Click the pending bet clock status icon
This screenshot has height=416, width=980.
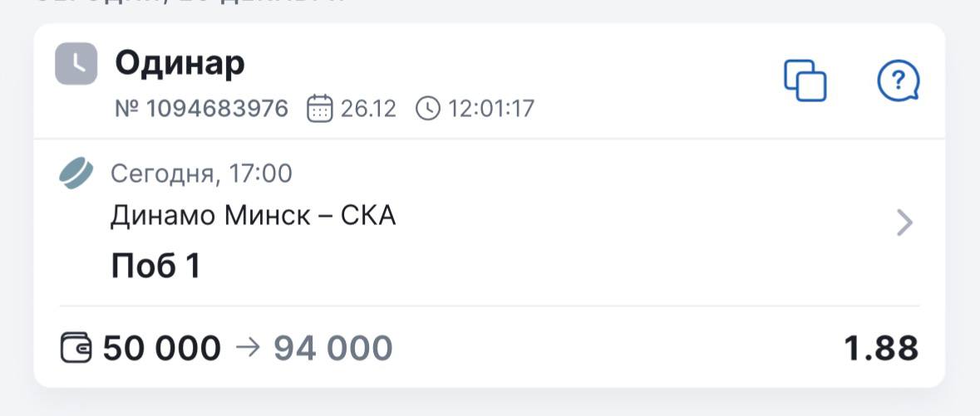pos(76,64)
